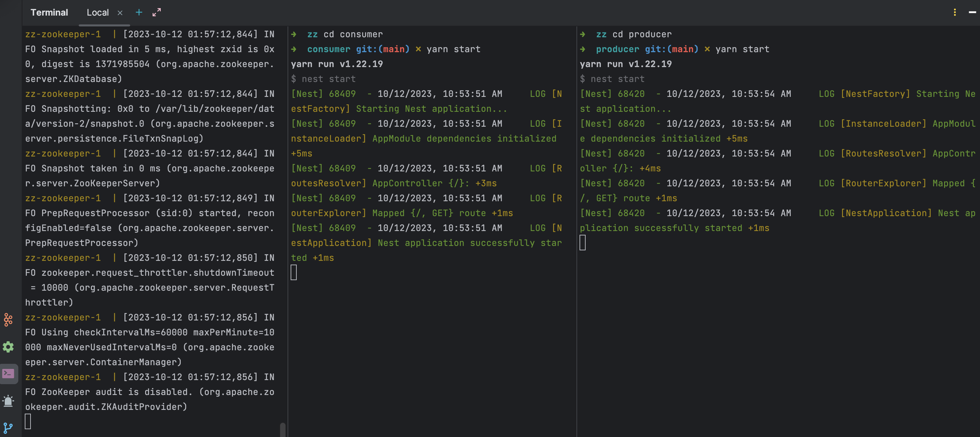The image size is (980, 437).
Task: Open the alarm light Problems tool window
Action: [x=8, y=401]
